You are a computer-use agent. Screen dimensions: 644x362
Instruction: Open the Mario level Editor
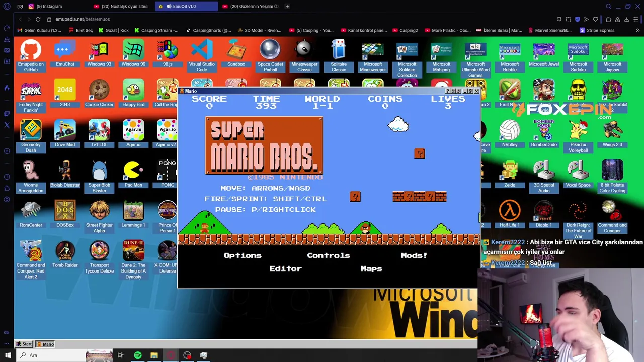click(x=285, y=268)
